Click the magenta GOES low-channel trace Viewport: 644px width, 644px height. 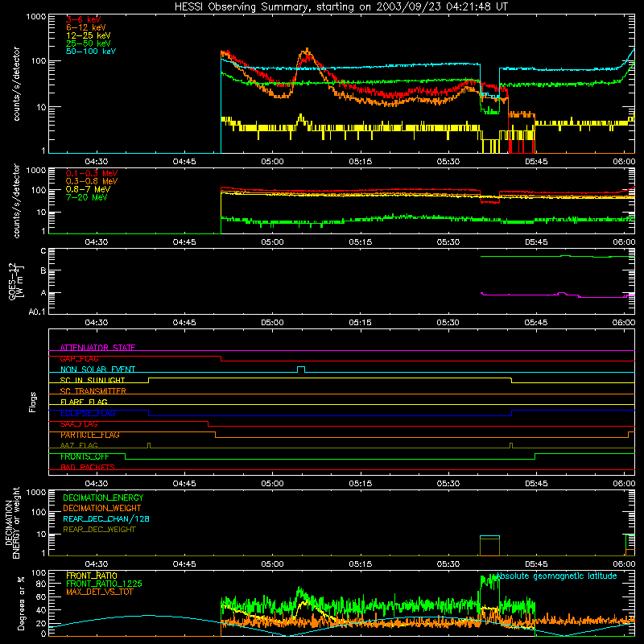(x=557, y=295)
